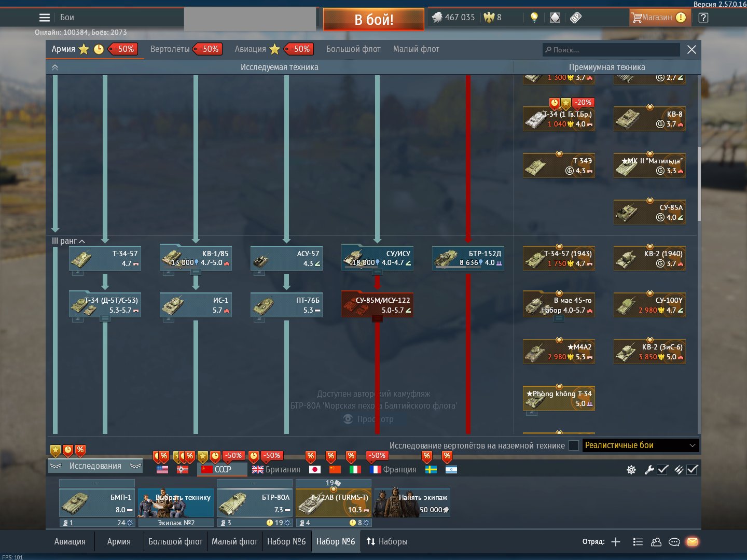The image size is (747, 560).
Task: Open the glowing mail envelope icon
Action: 693,542
